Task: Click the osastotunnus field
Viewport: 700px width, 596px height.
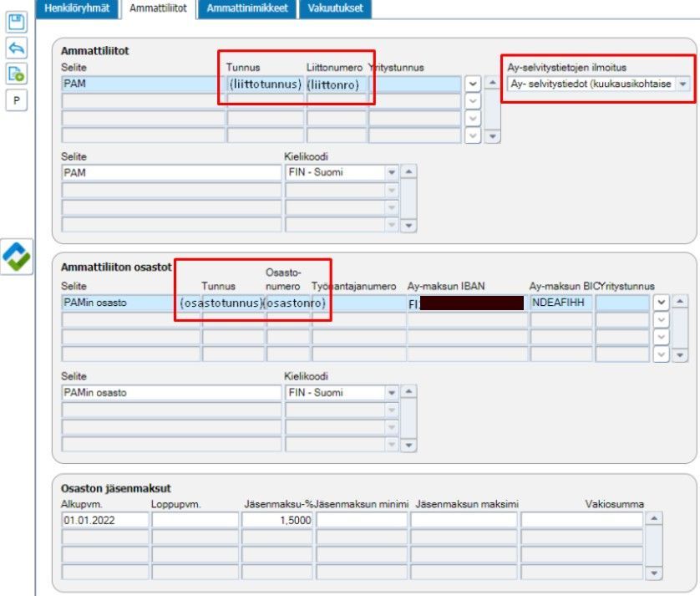Action: 234,303
